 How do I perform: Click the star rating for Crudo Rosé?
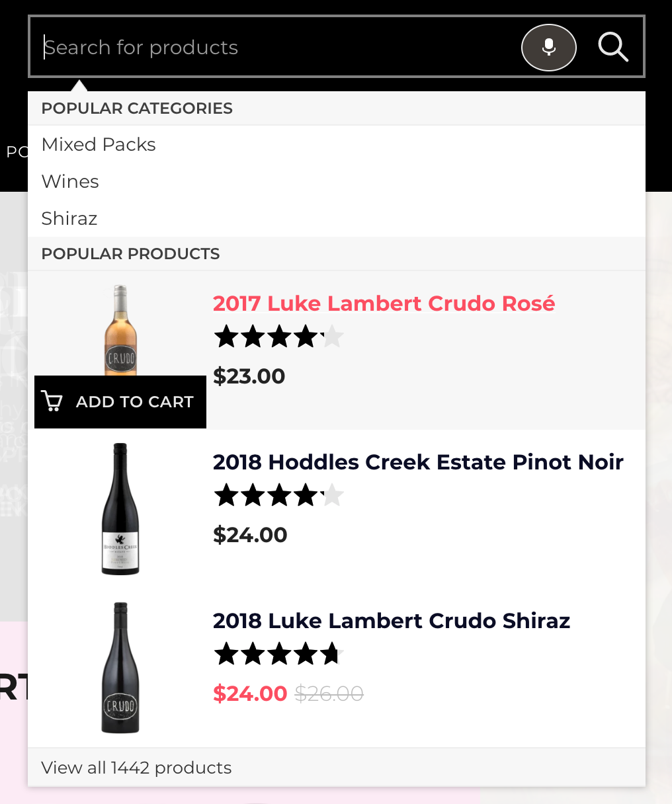pyautogui.click(x=278, y=337)
